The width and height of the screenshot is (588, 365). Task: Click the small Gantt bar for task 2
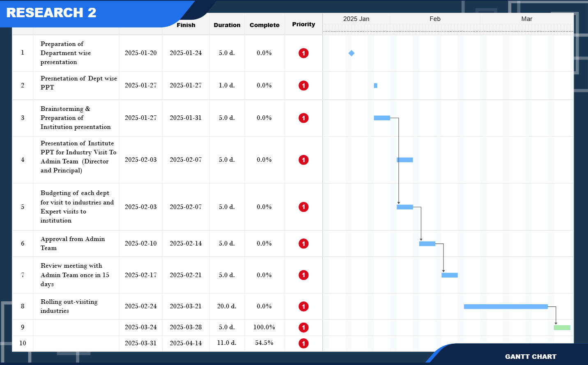(375, 86)
